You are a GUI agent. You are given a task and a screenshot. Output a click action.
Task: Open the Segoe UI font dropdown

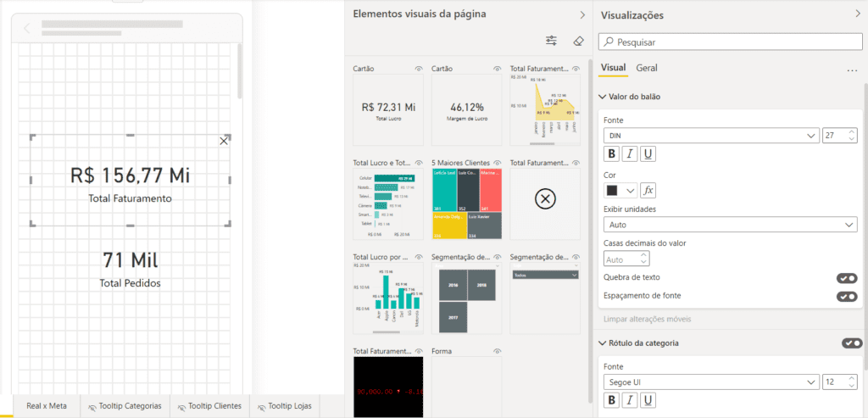(x=711, y=382)
